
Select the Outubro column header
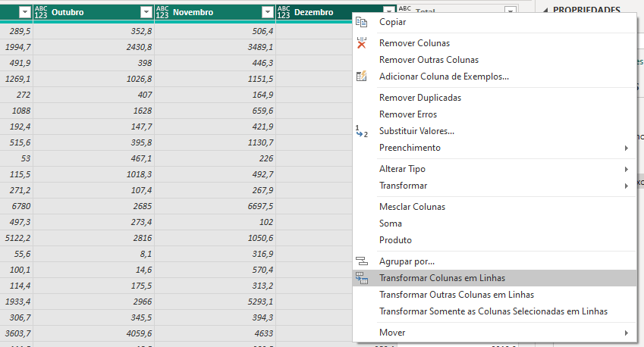[x=93, y=12]
